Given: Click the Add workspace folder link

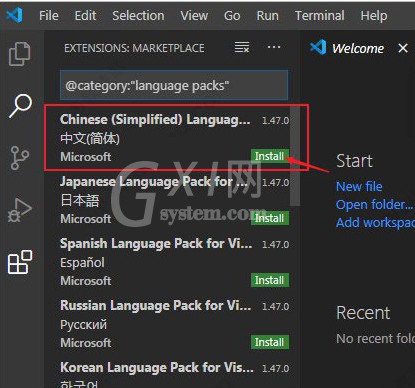Looking at the screenshot, I should point(375,223).
